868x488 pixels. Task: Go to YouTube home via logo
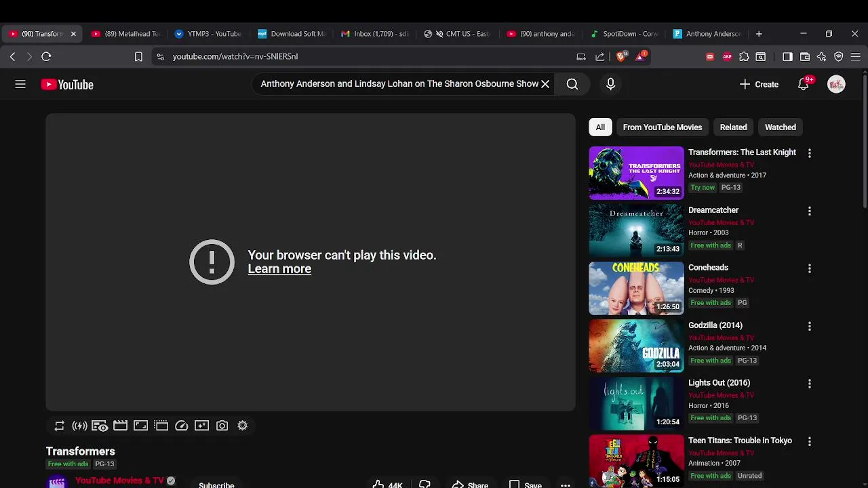point(67,85)
